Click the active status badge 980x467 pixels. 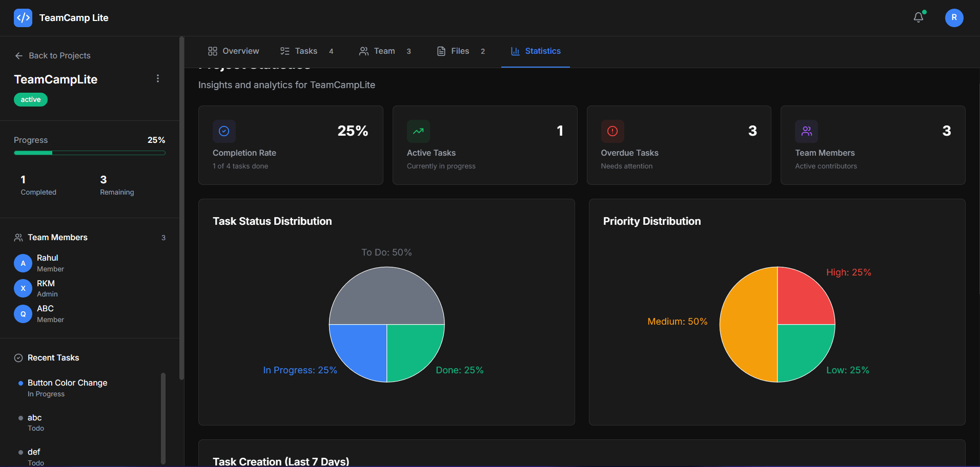pyautogui.click(x=31, y=99)
